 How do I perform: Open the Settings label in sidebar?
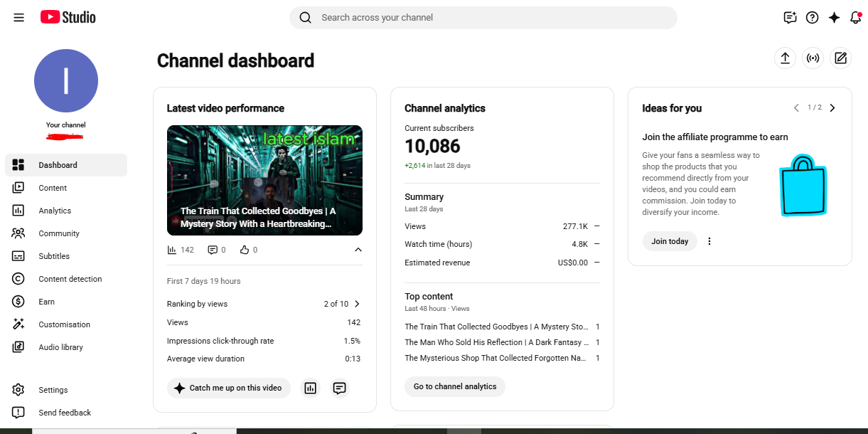point(53,390)
